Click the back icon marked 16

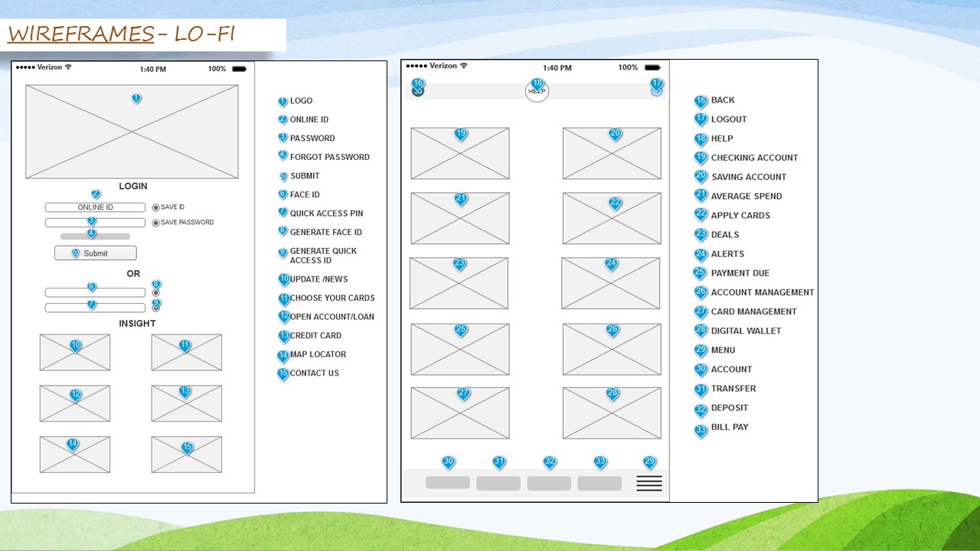418,91
